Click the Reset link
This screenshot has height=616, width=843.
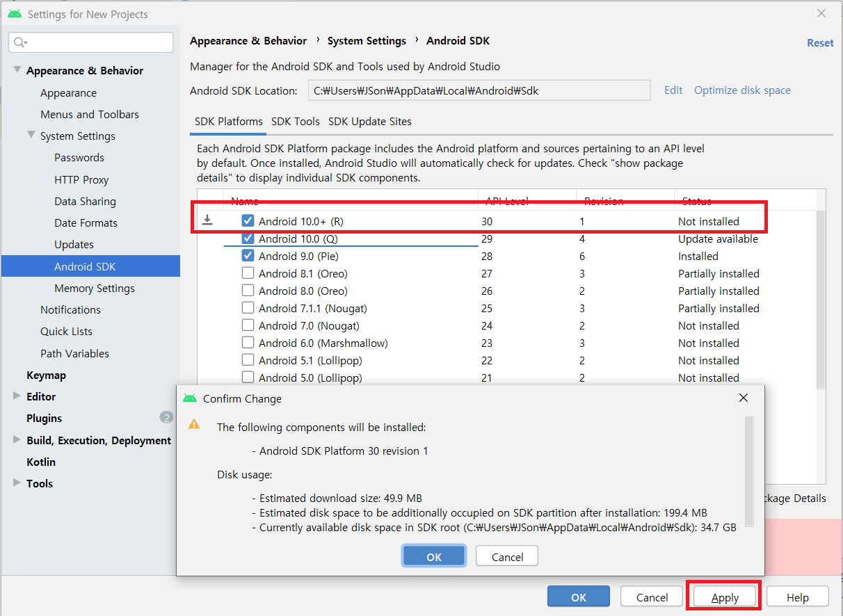click(x=820, y=42)
